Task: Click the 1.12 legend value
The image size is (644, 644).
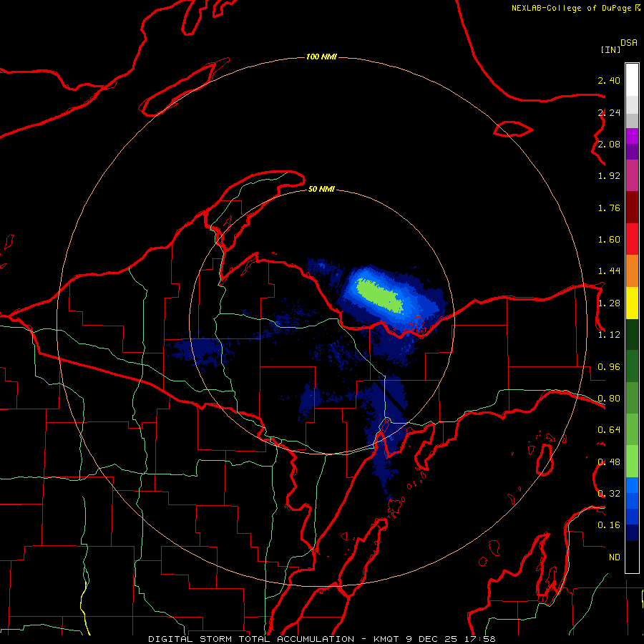Action: (609, 335)
